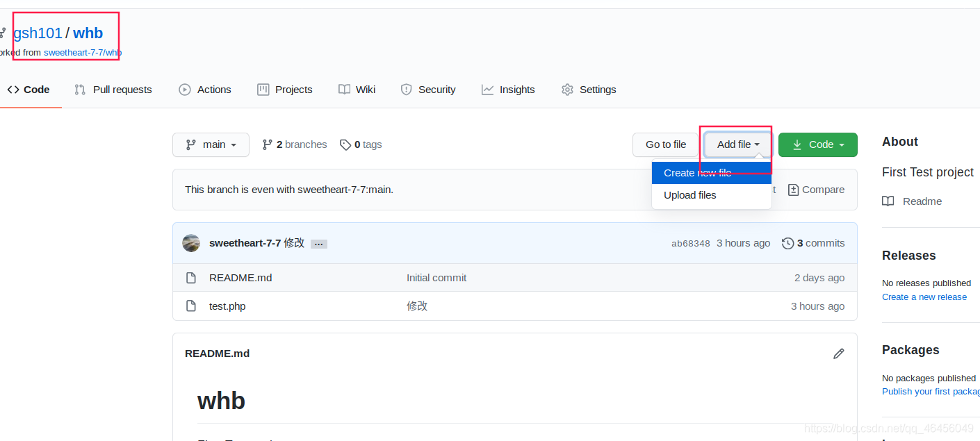Click the 3 hours ago commit time

pyautogui.click(x=743, y=243)
